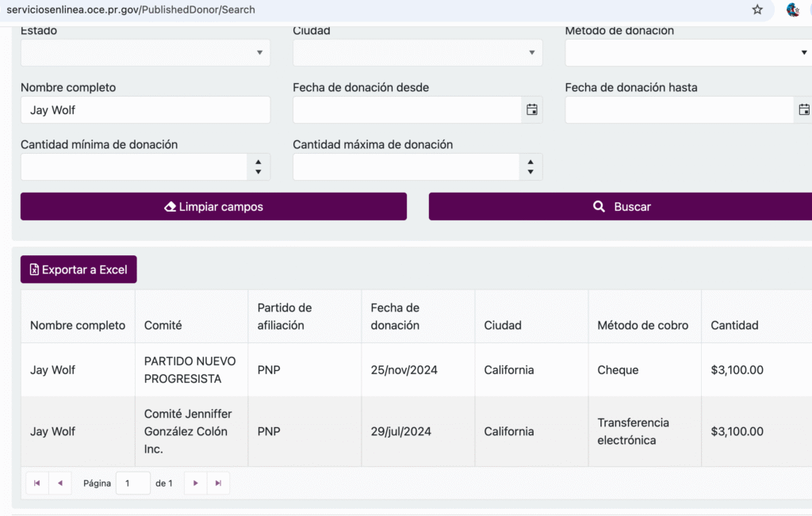Open calendar for Fecha de donación desde
812x516 pixels.
coord(532,109)
